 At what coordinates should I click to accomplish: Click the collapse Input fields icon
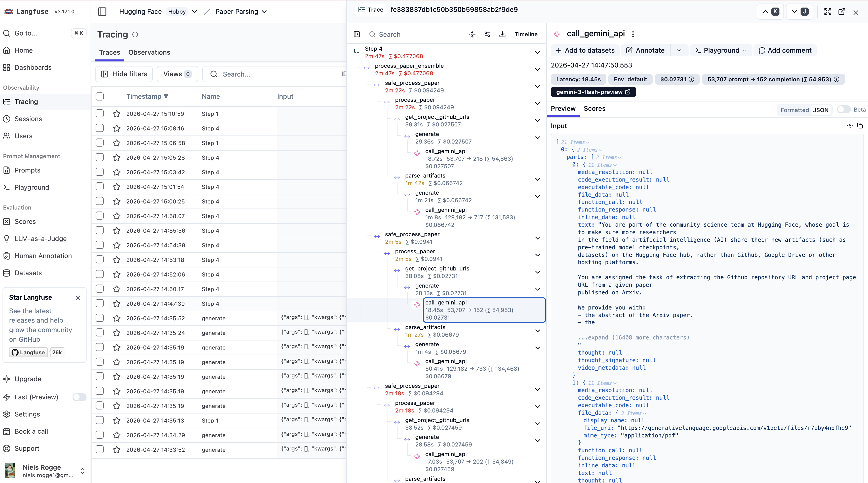850,126
